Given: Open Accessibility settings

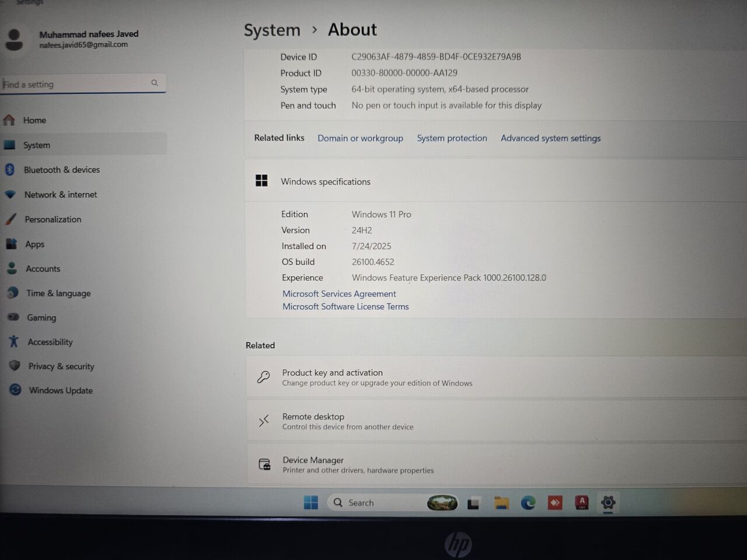Looking at the screenshot, I should click(50, 342).
